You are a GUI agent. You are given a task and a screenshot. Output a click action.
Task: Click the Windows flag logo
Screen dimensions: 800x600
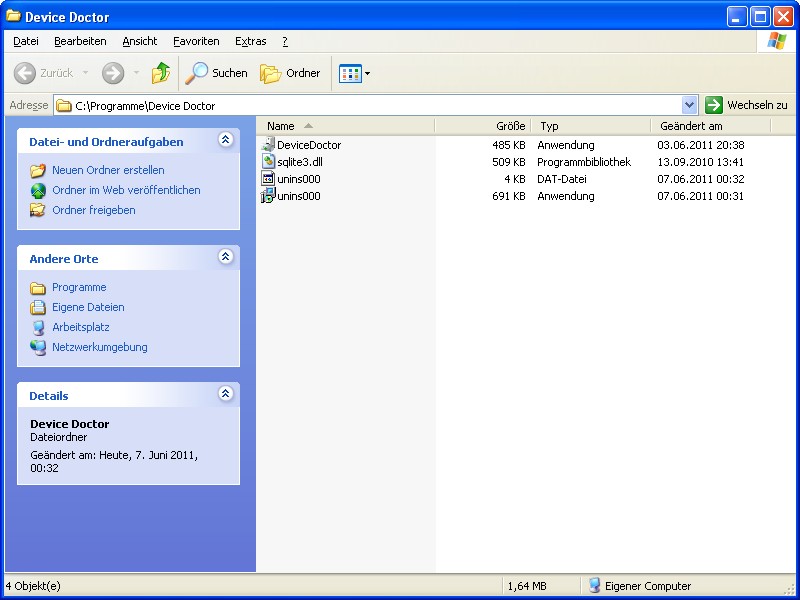[x=777, y=41]
